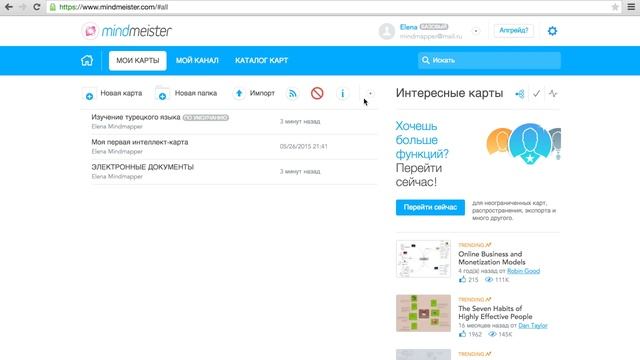Open the browser hamburger menu
This screenshot has width=640, height=360.
pos(631,7)
